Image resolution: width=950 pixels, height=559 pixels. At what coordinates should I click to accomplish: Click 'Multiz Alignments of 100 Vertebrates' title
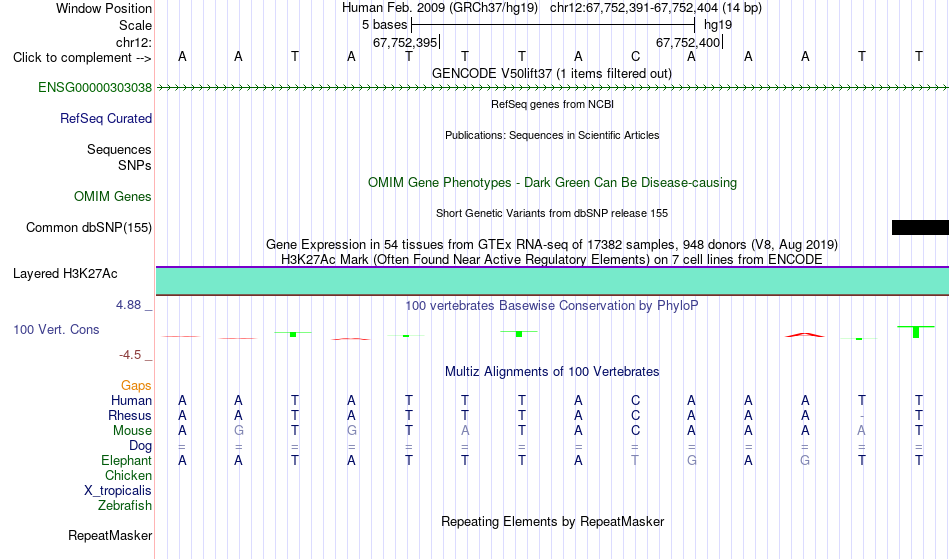coord(552,371)
